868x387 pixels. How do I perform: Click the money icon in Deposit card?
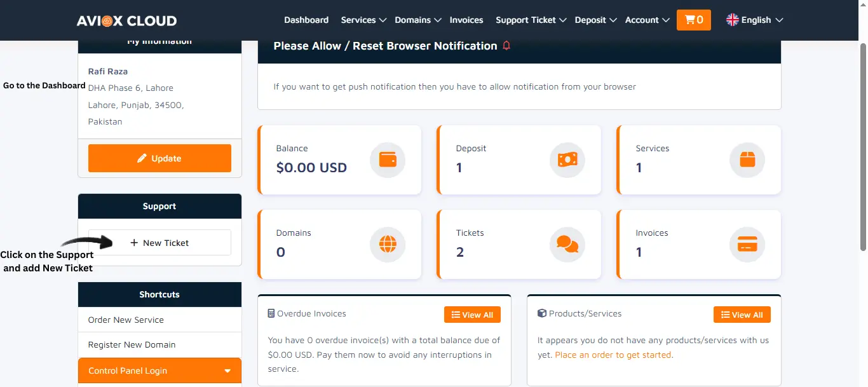click(567, 160)
